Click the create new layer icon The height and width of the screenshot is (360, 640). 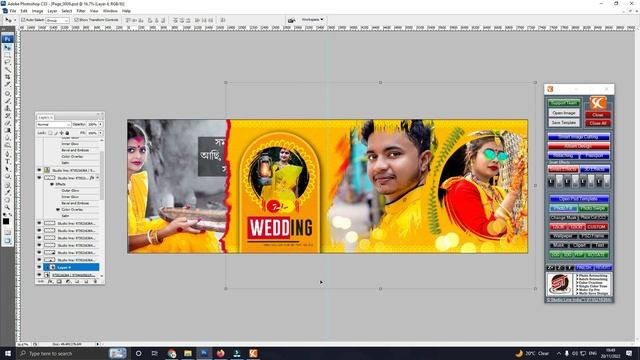(x=87, y=281)
